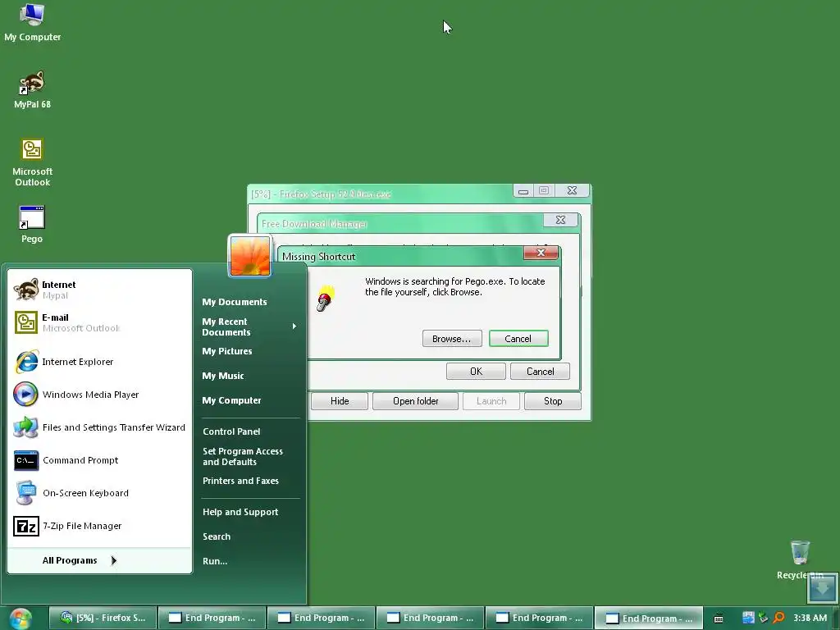
Task: Click Cancel in the Free Download Manager dialog
Action: click(x=540, y=372)
